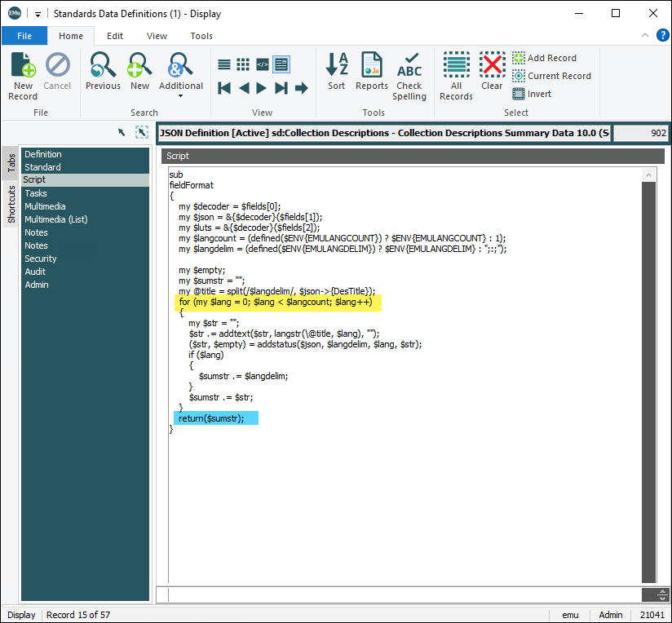Viewport: 672px width, 623px height.
Task: Run Check Spelling
Action: point(409,76)
